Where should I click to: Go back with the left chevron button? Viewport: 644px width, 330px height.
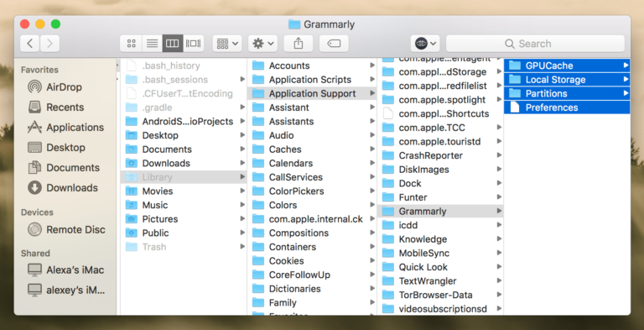click(x=29, y=44)
